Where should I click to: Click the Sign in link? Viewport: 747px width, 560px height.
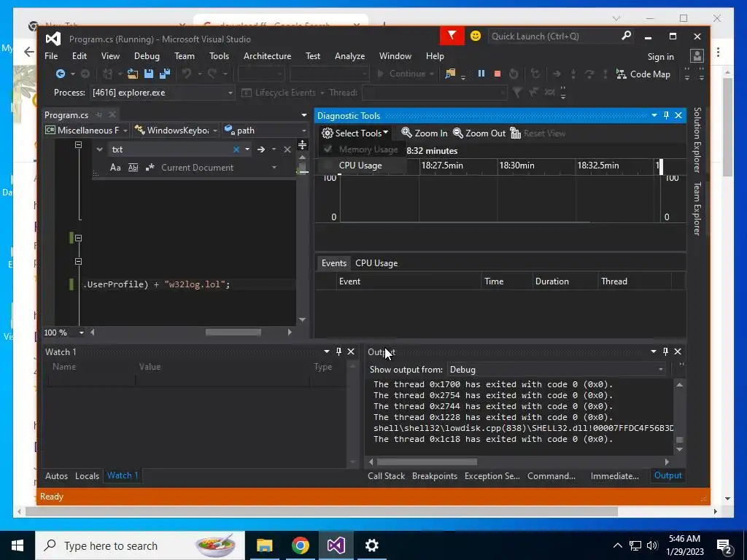660,57
